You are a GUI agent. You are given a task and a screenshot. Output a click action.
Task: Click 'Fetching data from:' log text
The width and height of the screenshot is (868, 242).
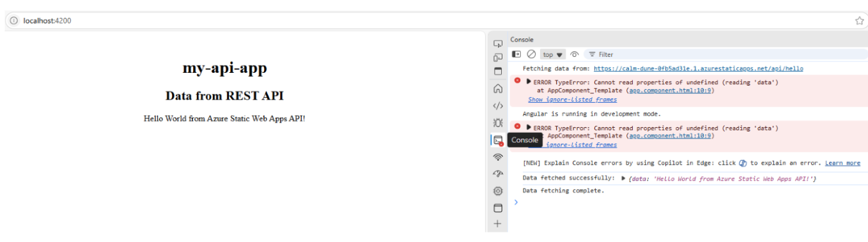556,68
